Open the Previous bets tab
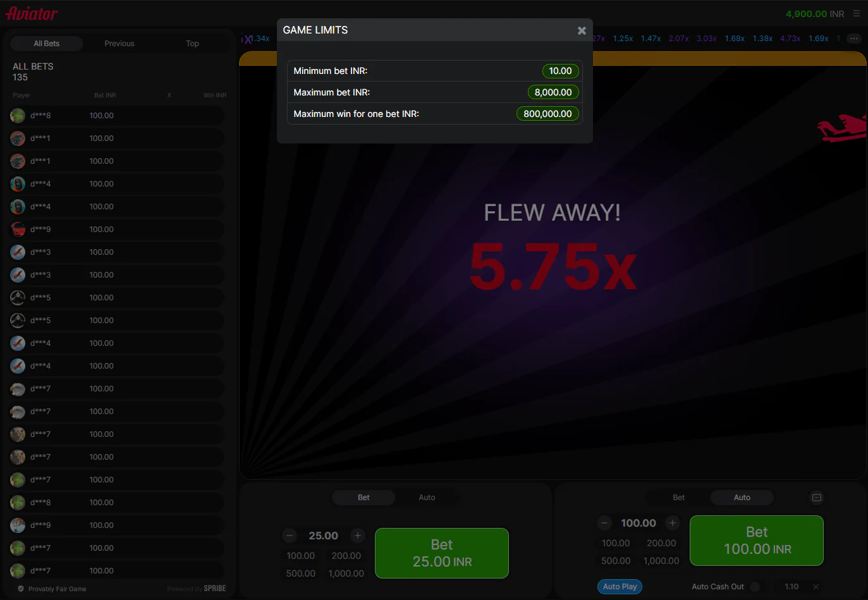868x600 pixels. pyautogui.click(x=119, y=44)
